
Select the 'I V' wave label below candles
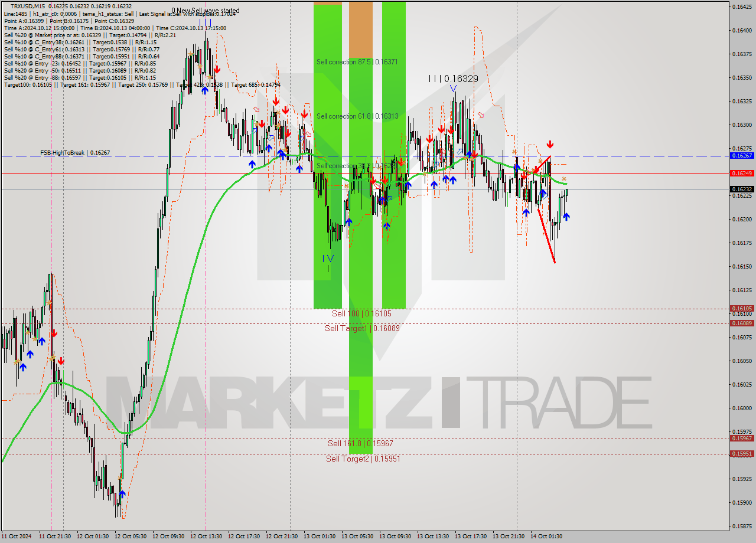click(328, 259)
